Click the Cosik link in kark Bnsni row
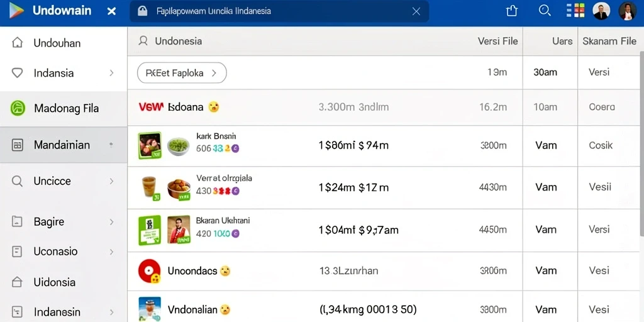The height and width of the screenshot is (322, 644). pos(601,145)
